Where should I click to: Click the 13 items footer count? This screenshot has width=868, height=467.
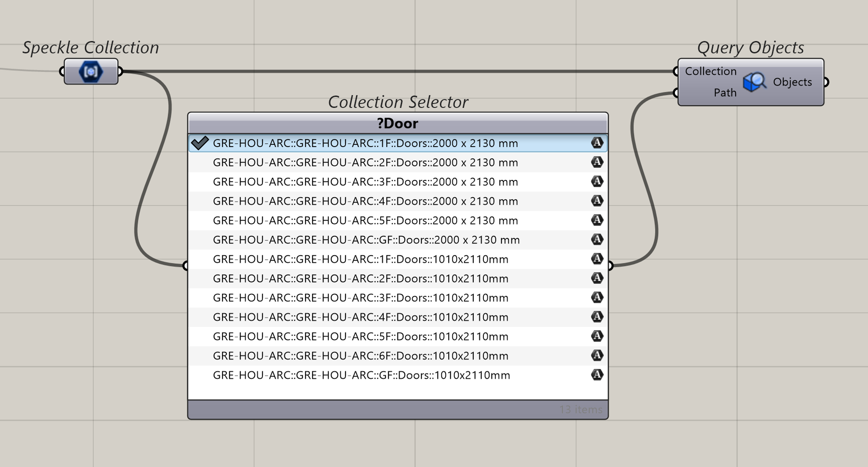pyautogui.click(x=581, y=409)
